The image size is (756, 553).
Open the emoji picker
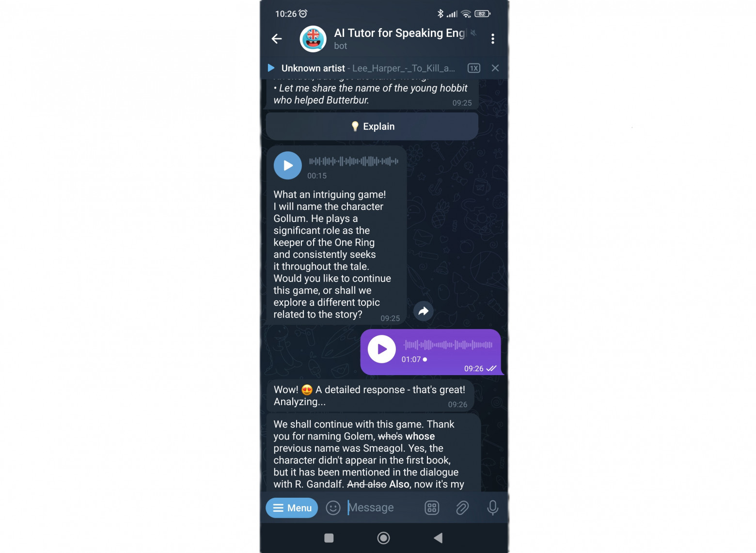pyautogui.click(x=333, y=508)
